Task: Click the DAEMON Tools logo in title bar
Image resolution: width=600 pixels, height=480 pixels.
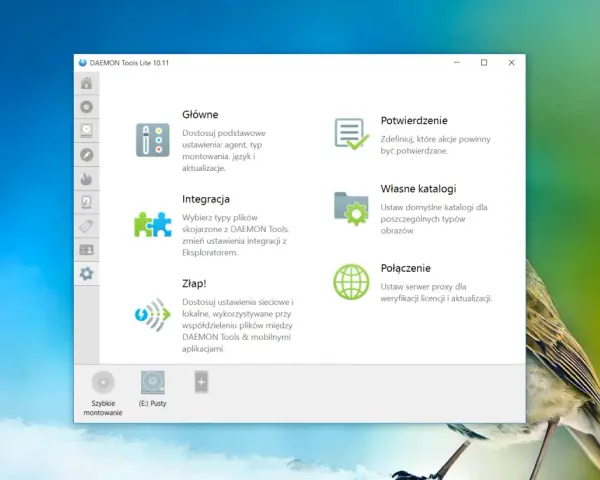Action: (x=82, y=63)
